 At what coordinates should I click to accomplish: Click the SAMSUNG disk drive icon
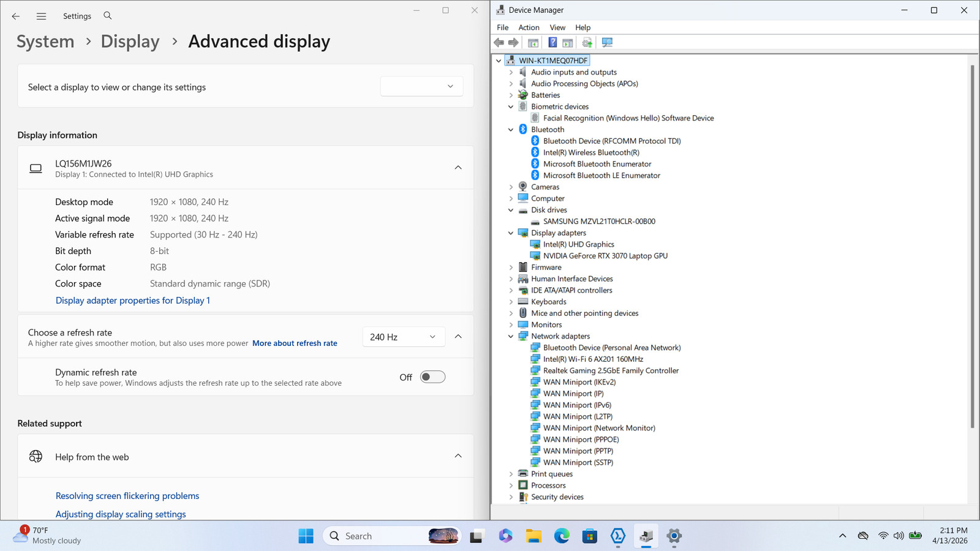(x=535, y=222)
